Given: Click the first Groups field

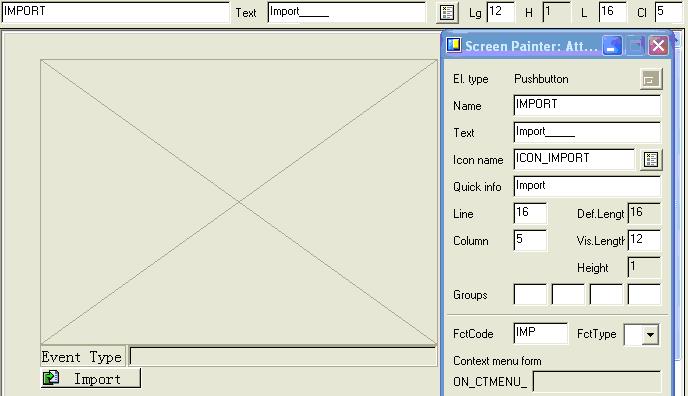Looking at the screenshot, I should pos(530,294).
